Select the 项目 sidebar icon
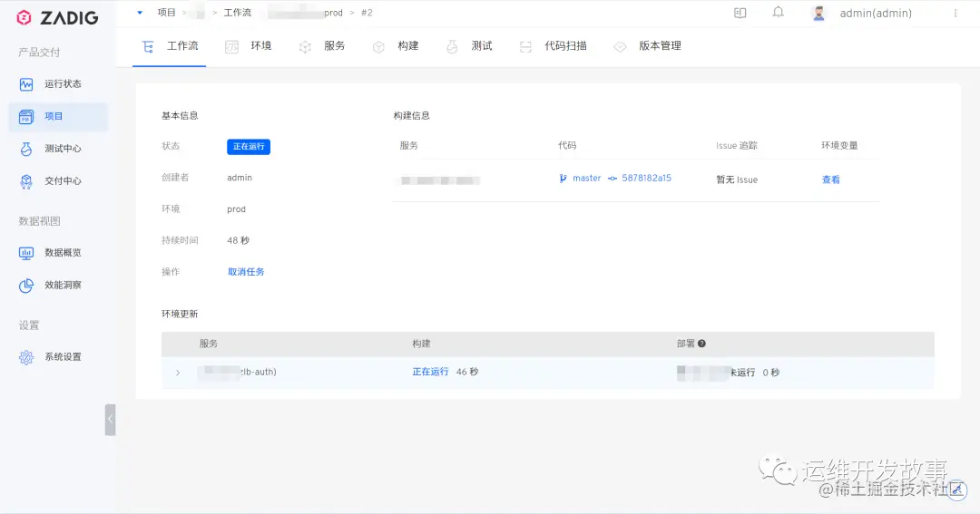The width and height of the screenshot is (980, 514). click(26, 117)
